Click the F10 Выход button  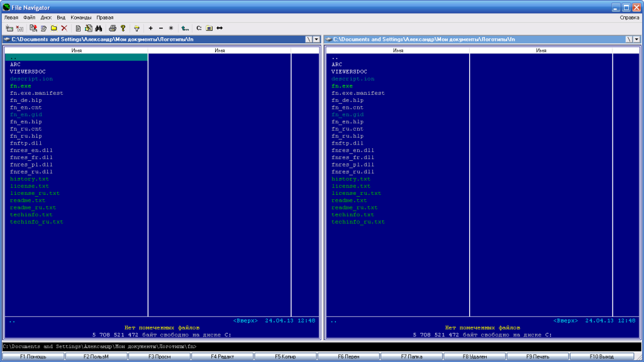click(601, 357)
